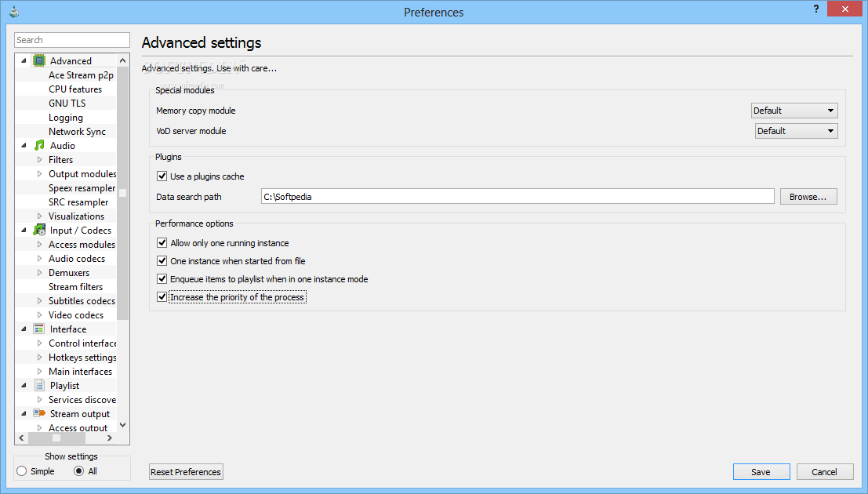Open Stream filters settings
The height and width of the screenshot is (494, 868).
[76, 287]
